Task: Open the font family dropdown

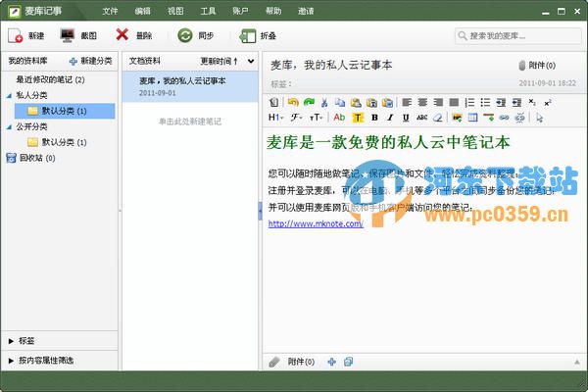Action: (x=296, y=118)
